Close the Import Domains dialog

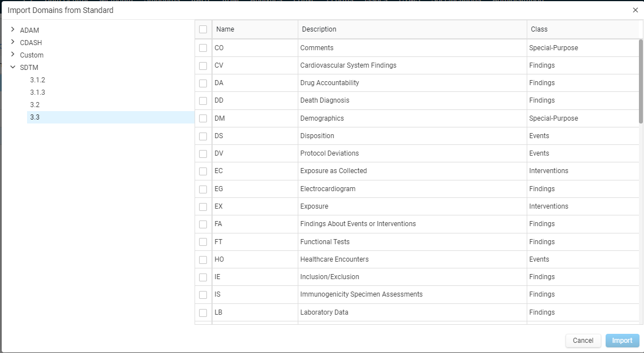pyautogui.click(x=635, y=10)
